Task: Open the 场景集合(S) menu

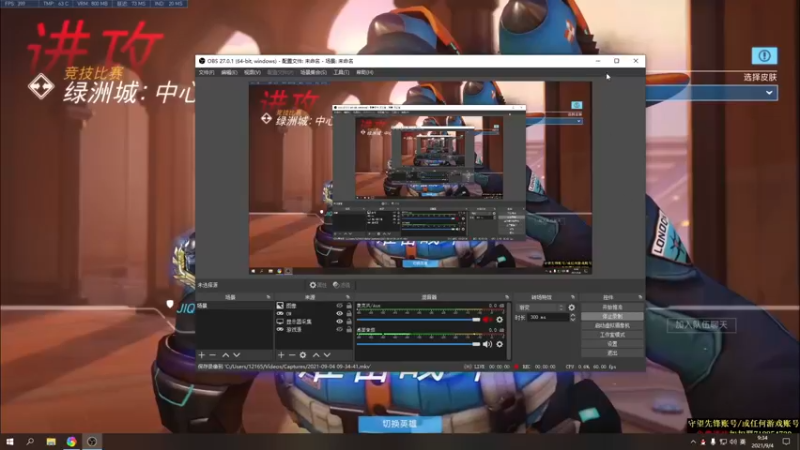Action: coord(313,72)
